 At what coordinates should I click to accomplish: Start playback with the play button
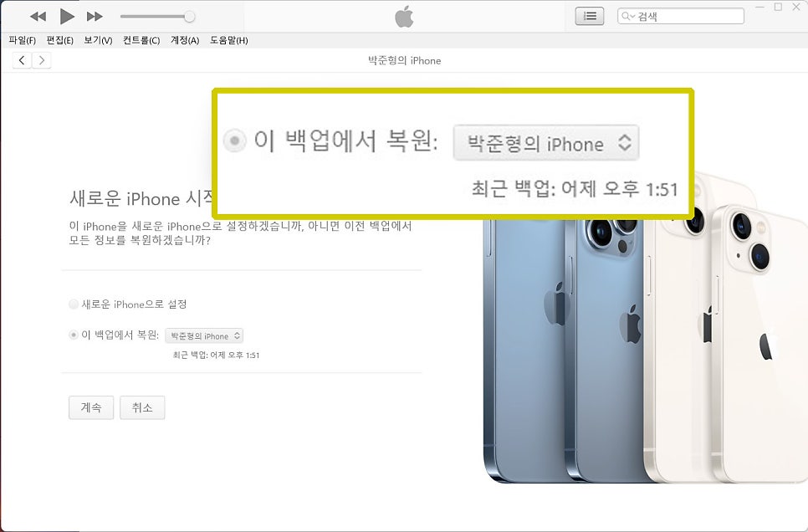click(x=67, y=17)
